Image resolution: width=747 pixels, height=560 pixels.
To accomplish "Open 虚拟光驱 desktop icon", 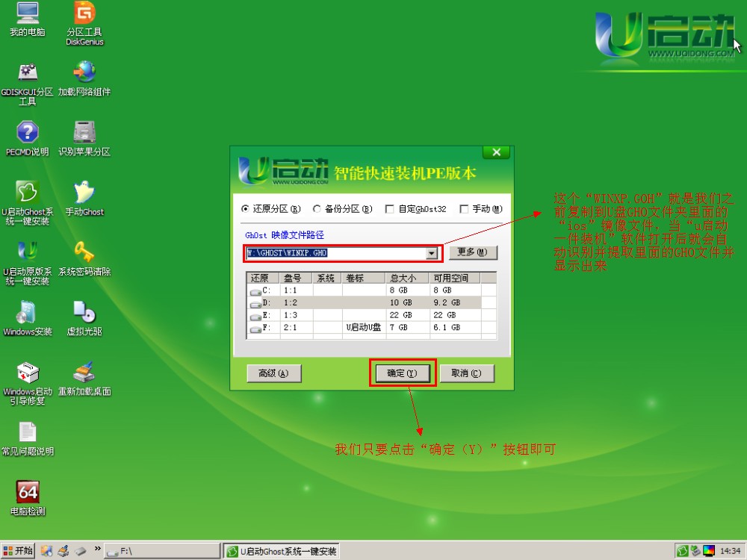I will pyautogui.click(x=84, y=319).
